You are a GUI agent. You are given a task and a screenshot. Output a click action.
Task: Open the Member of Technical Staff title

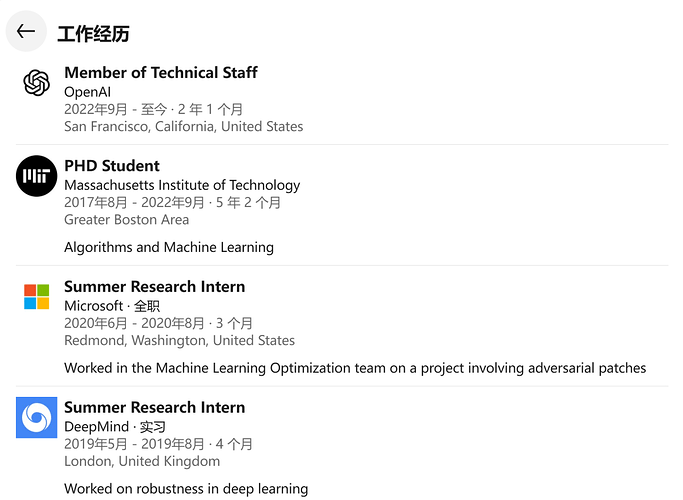160,73
